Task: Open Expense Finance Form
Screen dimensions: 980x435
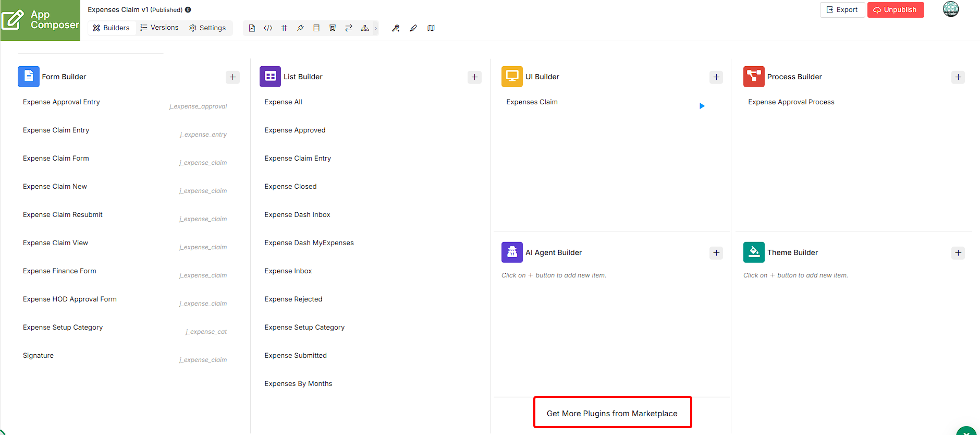Action: point(59,271)
